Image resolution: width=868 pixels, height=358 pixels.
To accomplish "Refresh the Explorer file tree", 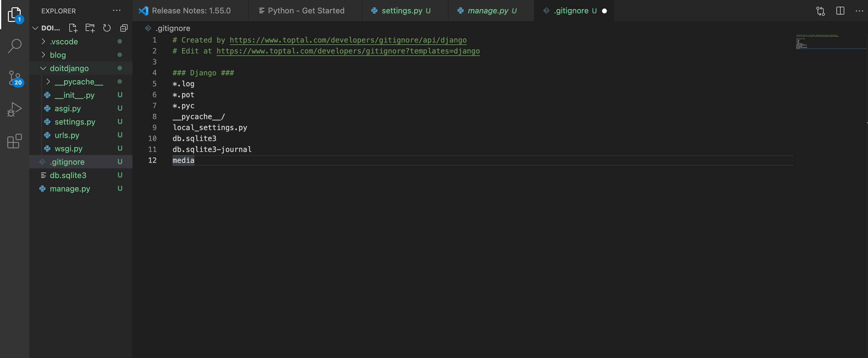I will click(x=107, y=28).
